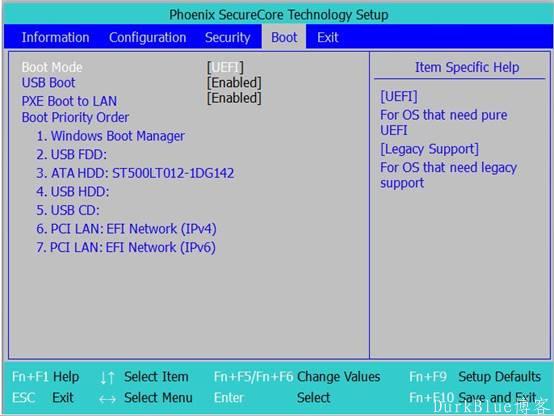Select PCI LAN EFI Network IPv6 entry

(126, 247)
